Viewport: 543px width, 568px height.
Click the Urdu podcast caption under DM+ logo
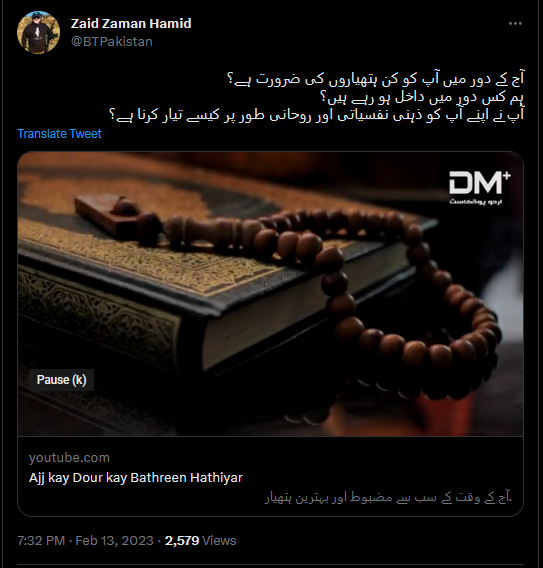pyautogui.click(x=476, y=201)
